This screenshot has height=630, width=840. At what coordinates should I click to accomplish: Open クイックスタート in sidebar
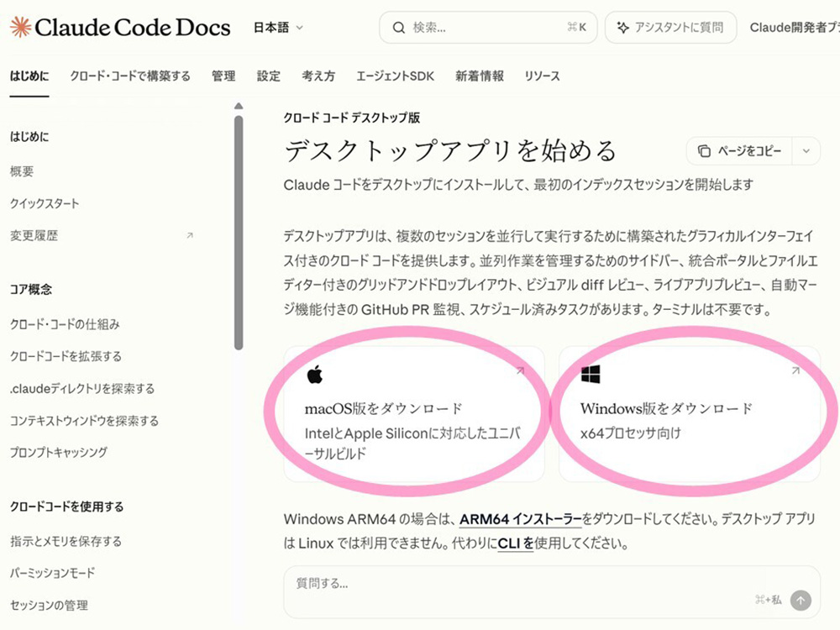45,203
